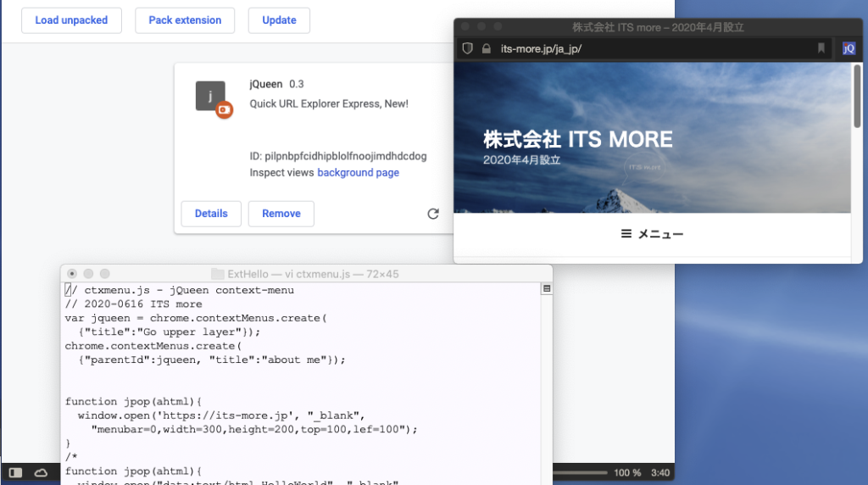Open the hamburger メニュー on the webpage
868x485 pixels.
[652, 234]
